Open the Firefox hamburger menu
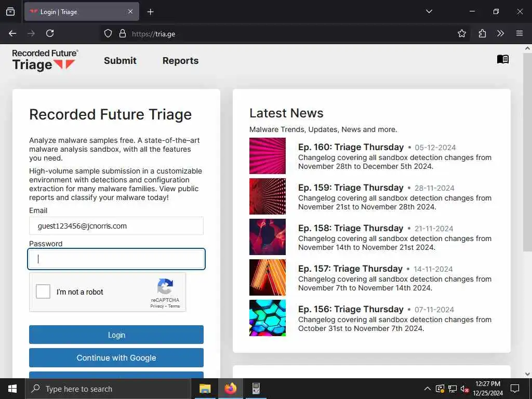 [x=520, y=33]
